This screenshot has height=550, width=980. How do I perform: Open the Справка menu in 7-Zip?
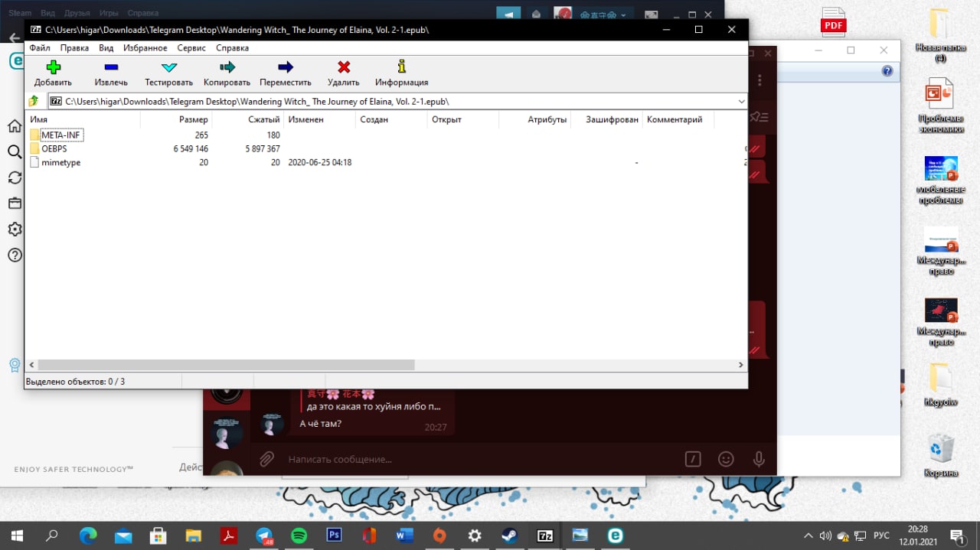tap(232, 47)
